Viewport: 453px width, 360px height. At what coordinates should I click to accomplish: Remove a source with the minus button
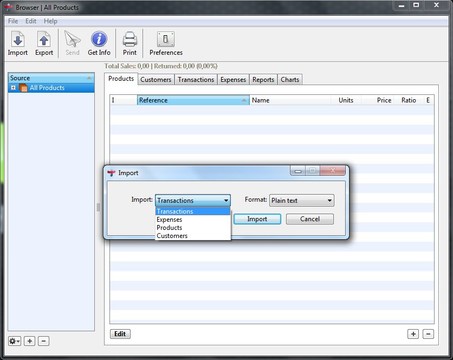point(44,341)
